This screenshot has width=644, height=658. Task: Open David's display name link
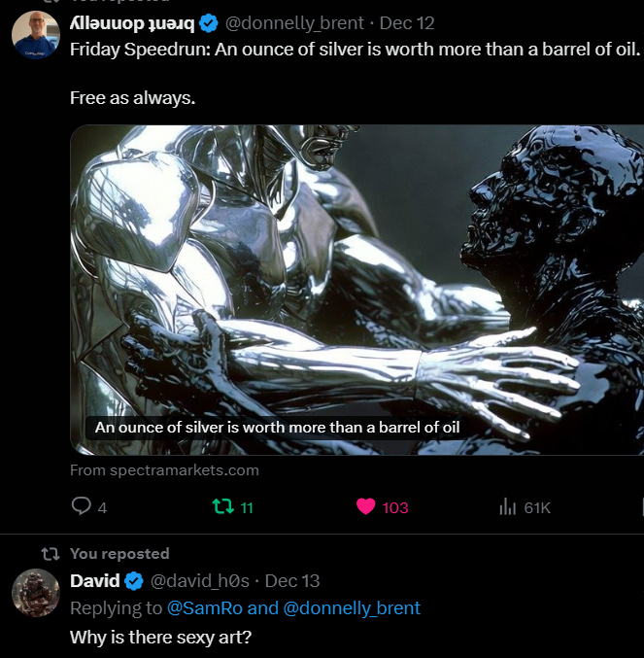[x=94, y=581]
